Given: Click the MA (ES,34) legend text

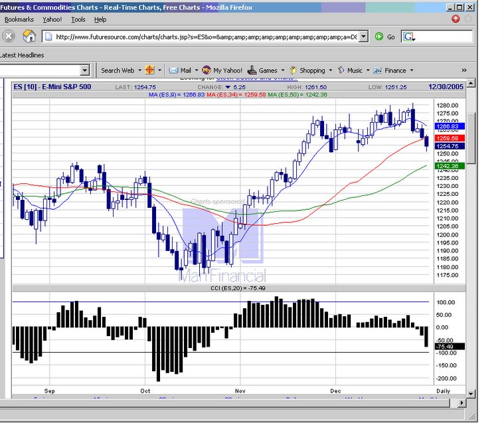Looking at the screenshot, I should (236, 95).
